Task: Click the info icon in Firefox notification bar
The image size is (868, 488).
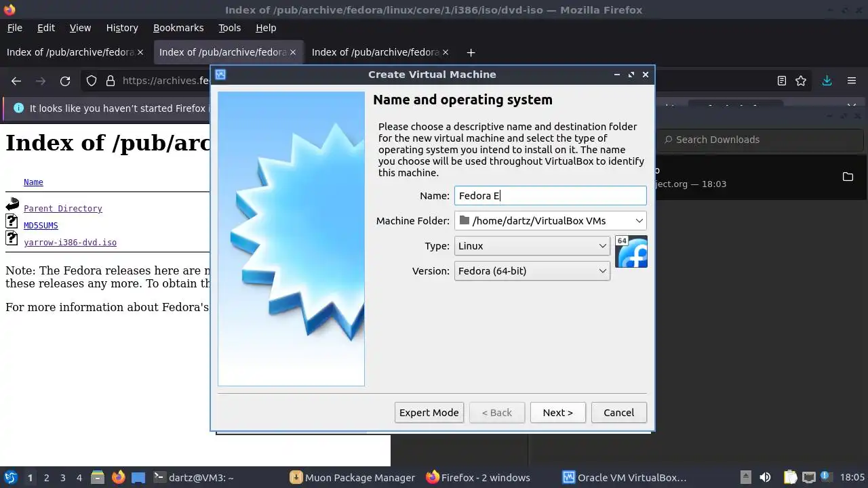Action: 18,108
